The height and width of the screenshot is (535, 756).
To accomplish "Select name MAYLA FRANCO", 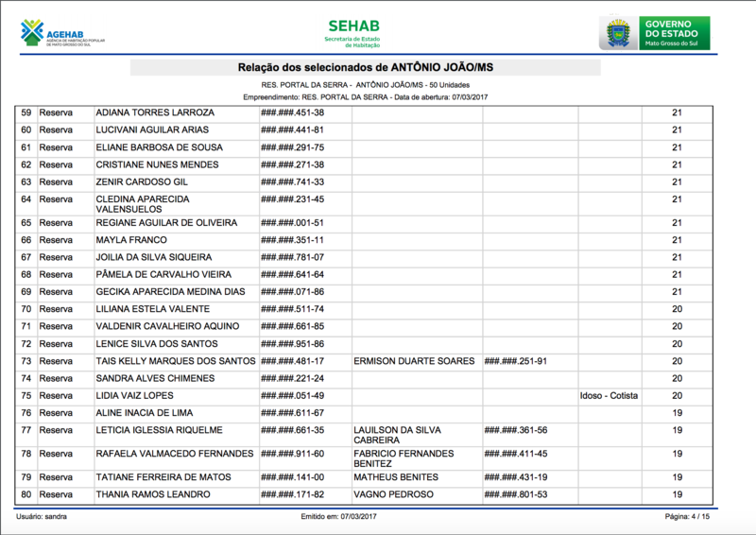I will (x=131, y=240).
